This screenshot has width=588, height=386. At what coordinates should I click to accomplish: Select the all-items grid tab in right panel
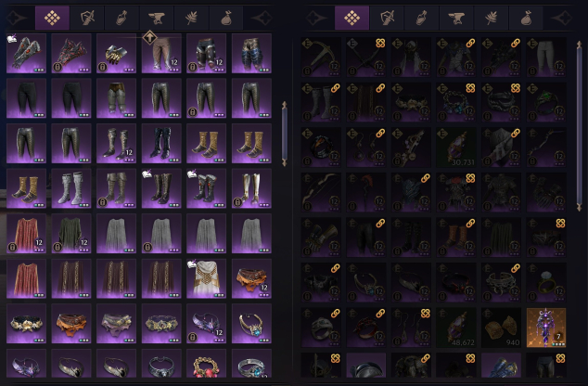[x=352, y=18]
